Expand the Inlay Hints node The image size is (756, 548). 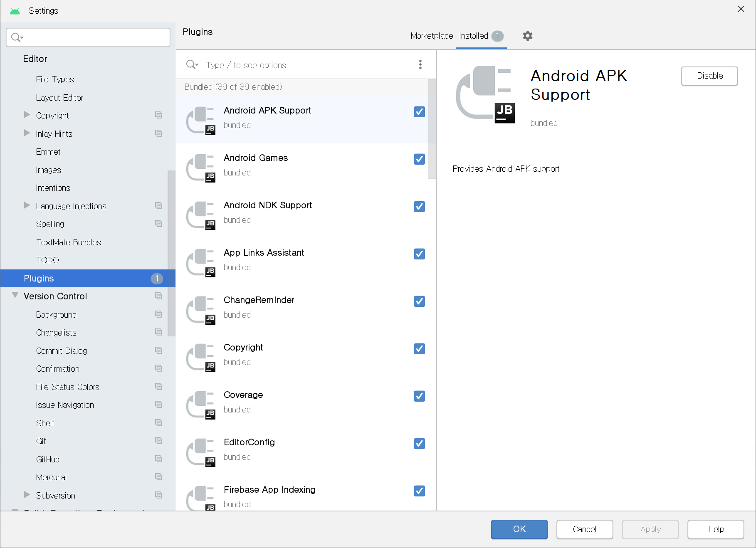pyautogui.click(x=27, y=133)
